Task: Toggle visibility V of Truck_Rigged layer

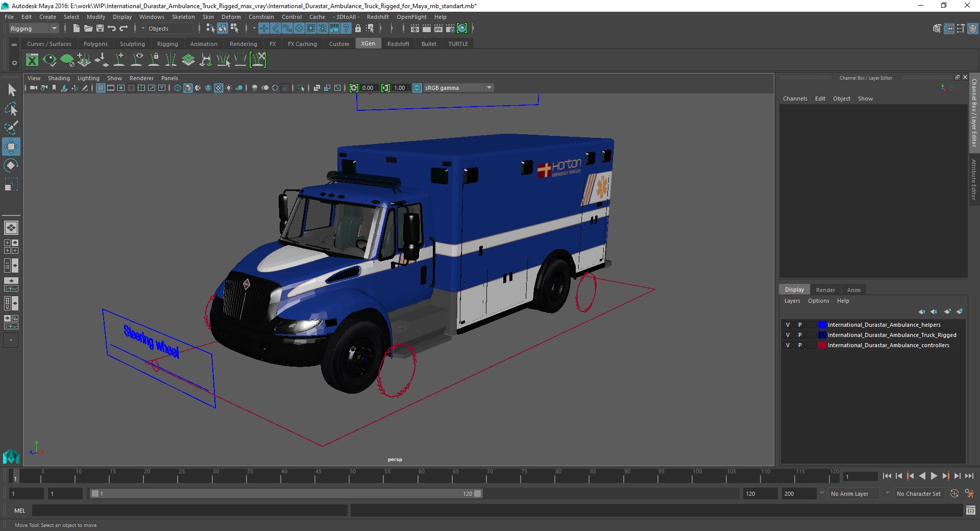Action: point(788,335)
